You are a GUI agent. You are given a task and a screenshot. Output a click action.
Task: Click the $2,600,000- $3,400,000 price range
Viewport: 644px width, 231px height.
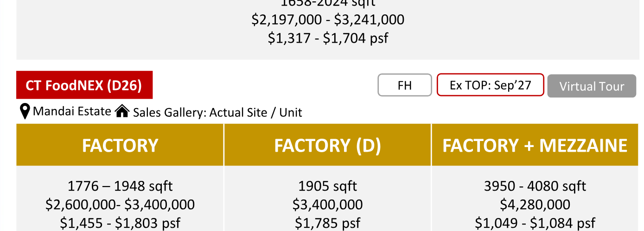point(120,205)
